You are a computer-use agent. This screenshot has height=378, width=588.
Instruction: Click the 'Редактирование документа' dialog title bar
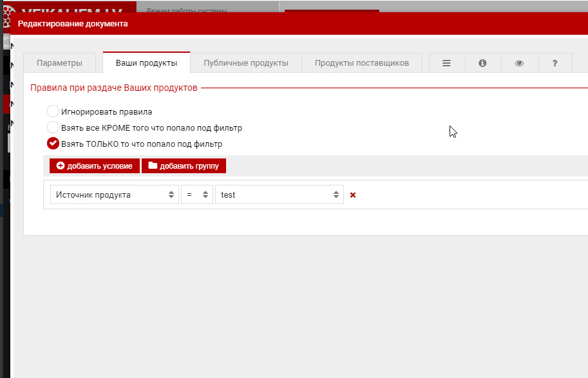[290, 24]
